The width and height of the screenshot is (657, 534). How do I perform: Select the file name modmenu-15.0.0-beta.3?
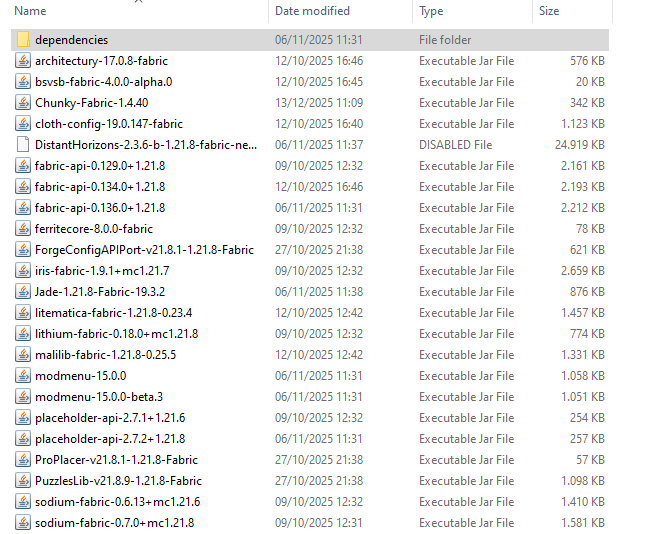[99, 397]
